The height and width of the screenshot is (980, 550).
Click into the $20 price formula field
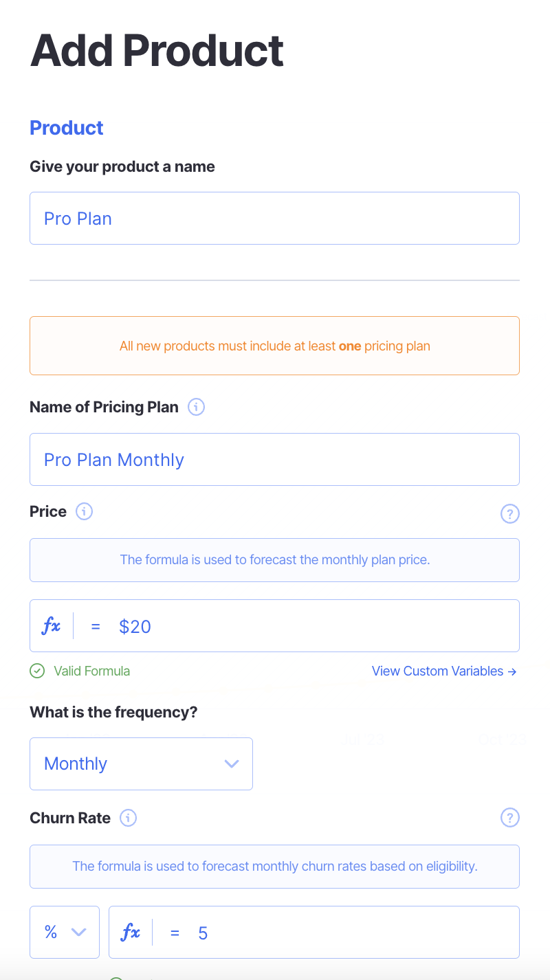[x=309, y=626]
